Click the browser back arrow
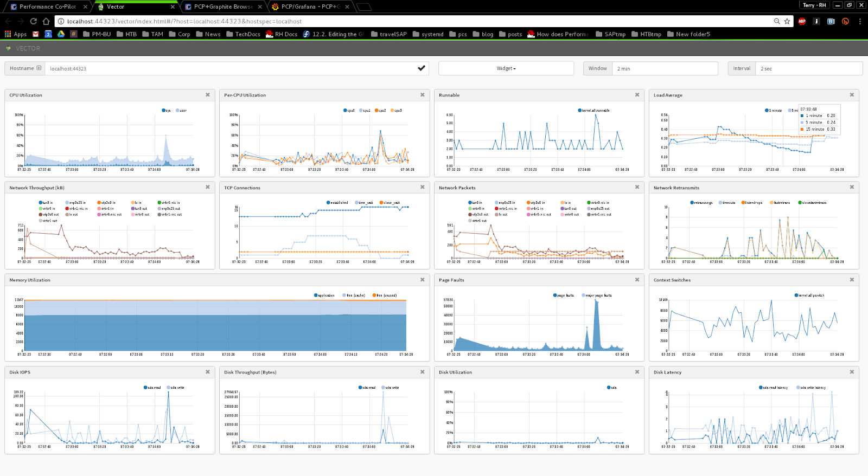This screenshot has height=476, width=868. [x=8, y=21]
